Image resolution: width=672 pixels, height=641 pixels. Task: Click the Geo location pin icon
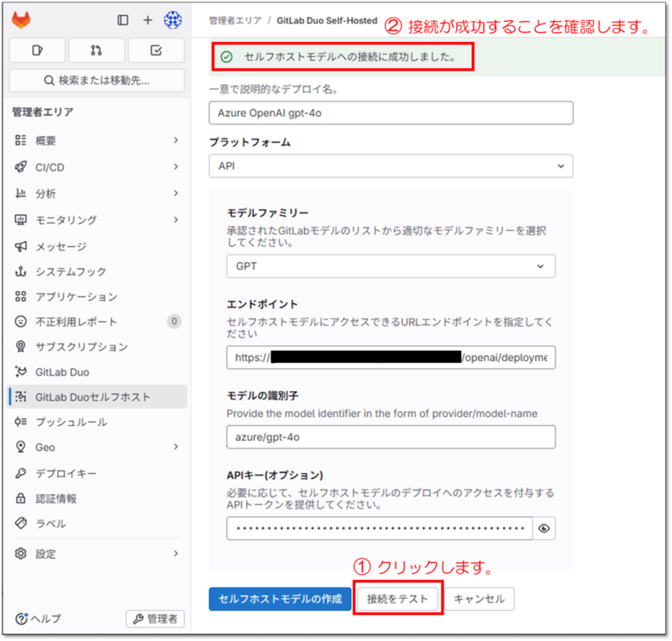point(20,447)
